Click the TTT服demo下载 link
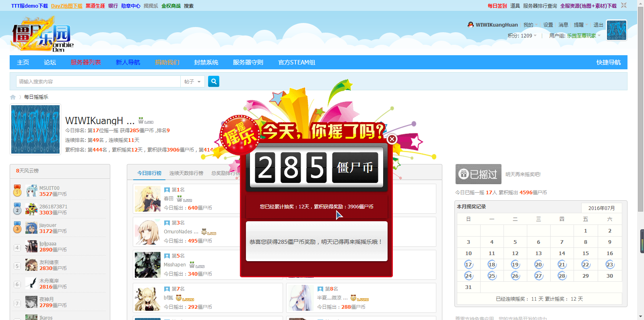644x320 pixels. click(29, 6)
